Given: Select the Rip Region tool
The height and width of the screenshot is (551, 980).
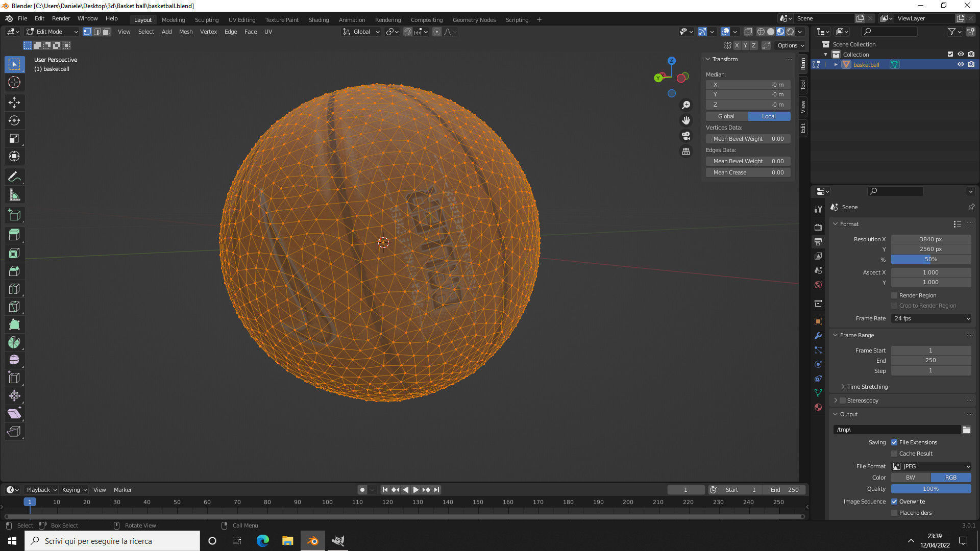Looking at the screenshot, I should tap(14, 432).
